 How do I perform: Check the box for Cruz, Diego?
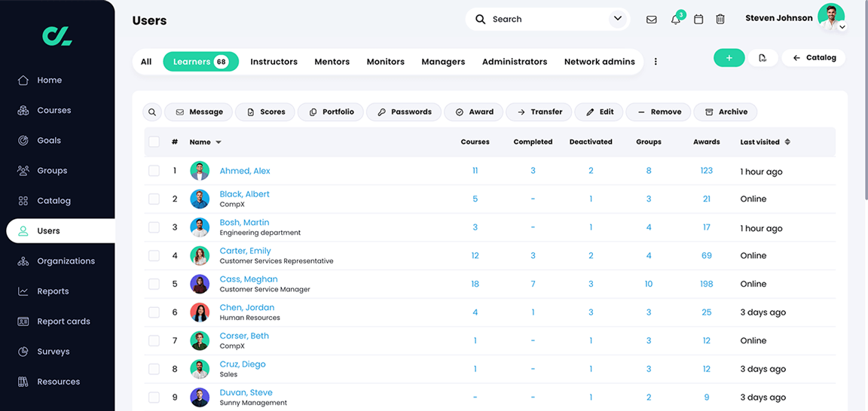(154, 369)
